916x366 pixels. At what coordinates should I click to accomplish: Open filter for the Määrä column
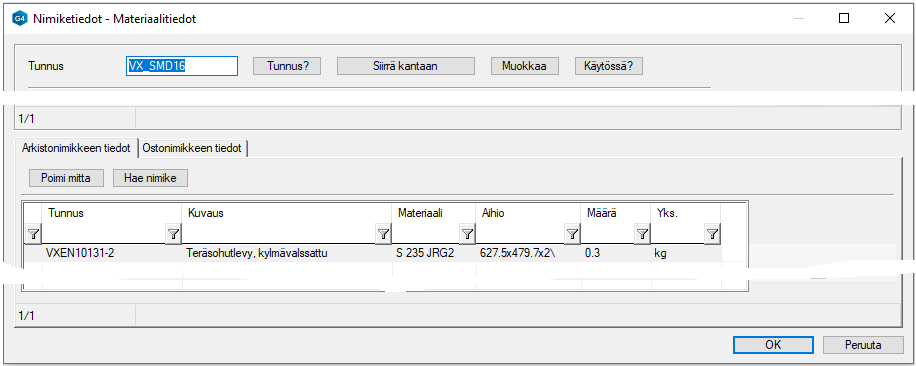coord(642,235)
